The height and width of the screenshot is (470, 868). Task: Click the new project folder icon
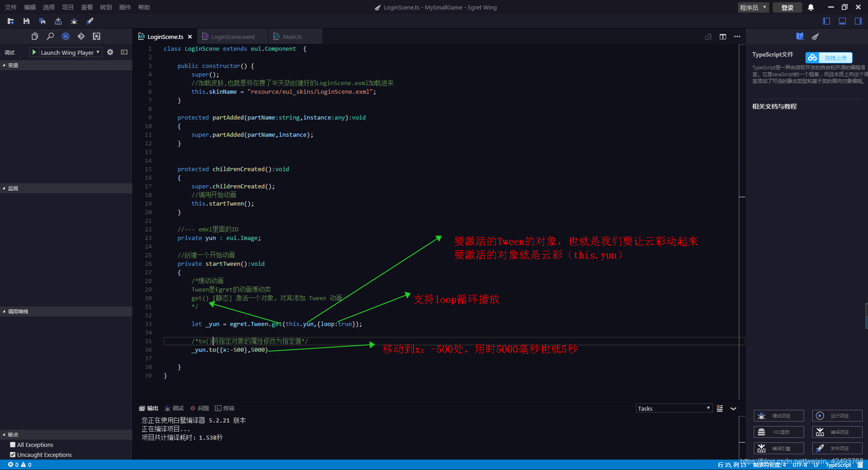tap(11, 21)
